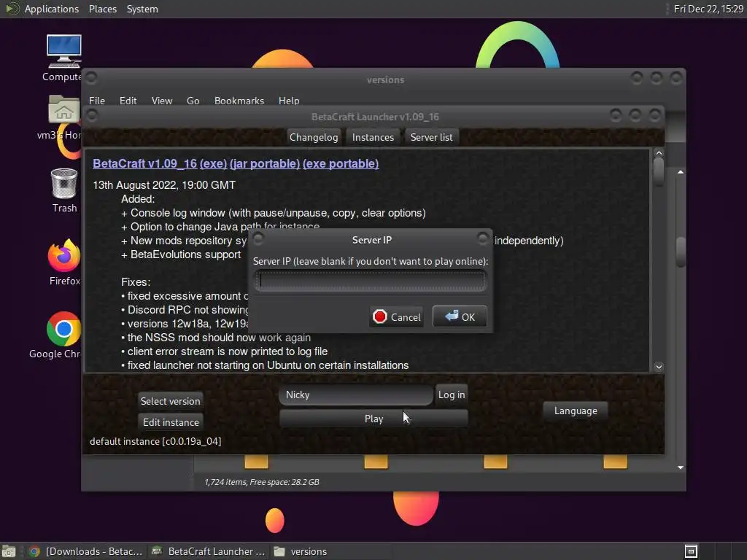Open Go menu in versions window
This screenshot has width=747, height=560.
[193, 101]
